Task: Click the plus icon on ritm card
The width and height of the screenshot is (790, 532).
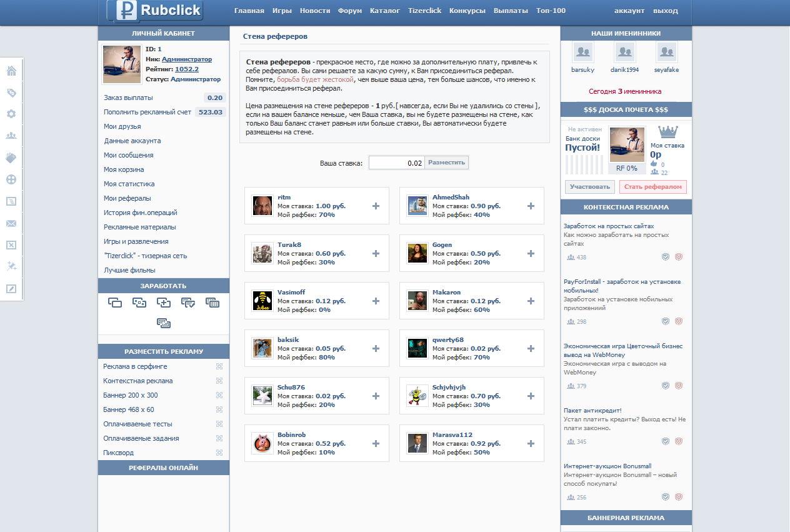Action: click(376, 206)
